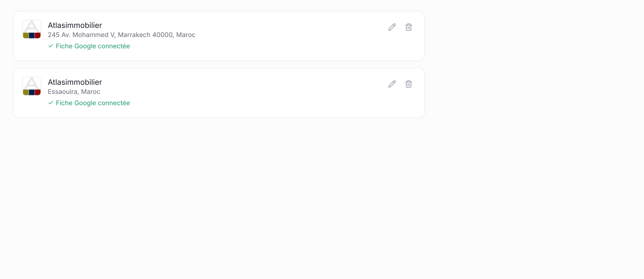Click the navy square in the Marrakech logo
The height and width of the screenshot is (279, 644).
click(x=32, y=35)
